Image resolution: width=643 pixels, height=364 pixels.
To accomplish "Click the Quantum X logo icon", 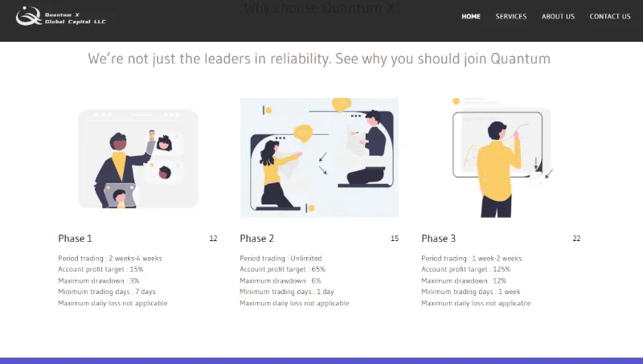I will click(x=28, y=15).
